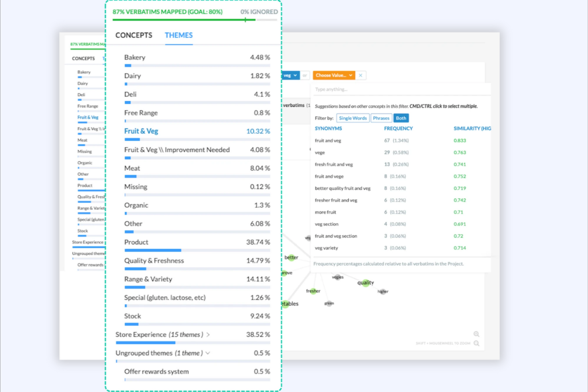Select the Fruit & Veg theme
The width and height of the screenshot is (588, 392).
tap(141, 131)
